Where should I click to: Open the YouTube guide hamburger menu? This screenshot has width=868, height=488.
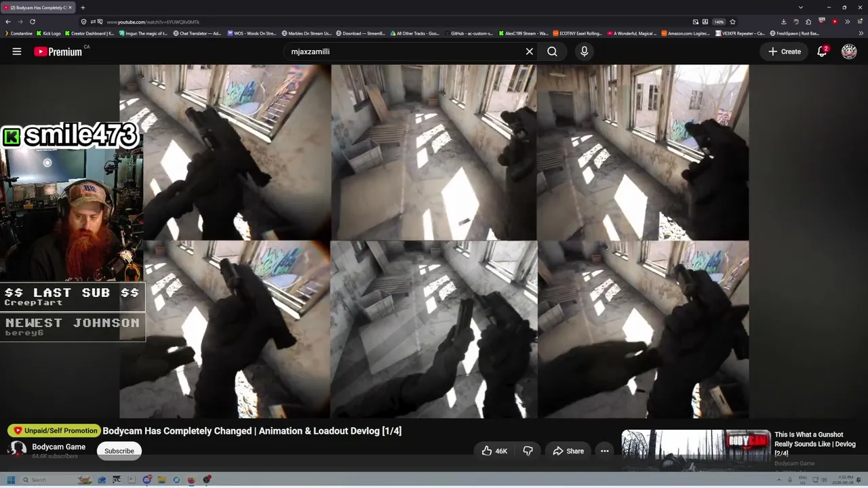click(17, 52)
